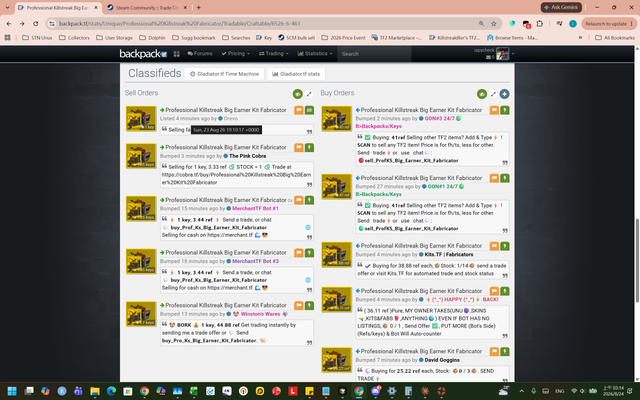Send trade offer to David Goggins

pyautogui.click(x=505, y=351)
